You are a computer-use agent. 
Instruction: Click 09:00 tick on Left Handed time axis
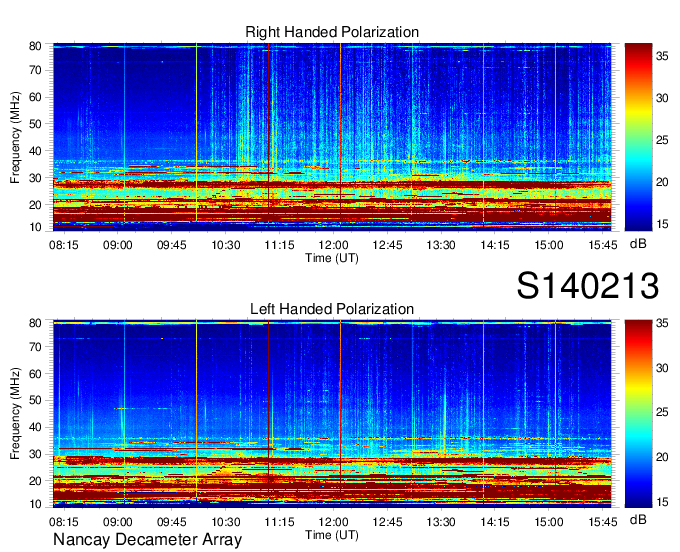[x=118, y=522]
